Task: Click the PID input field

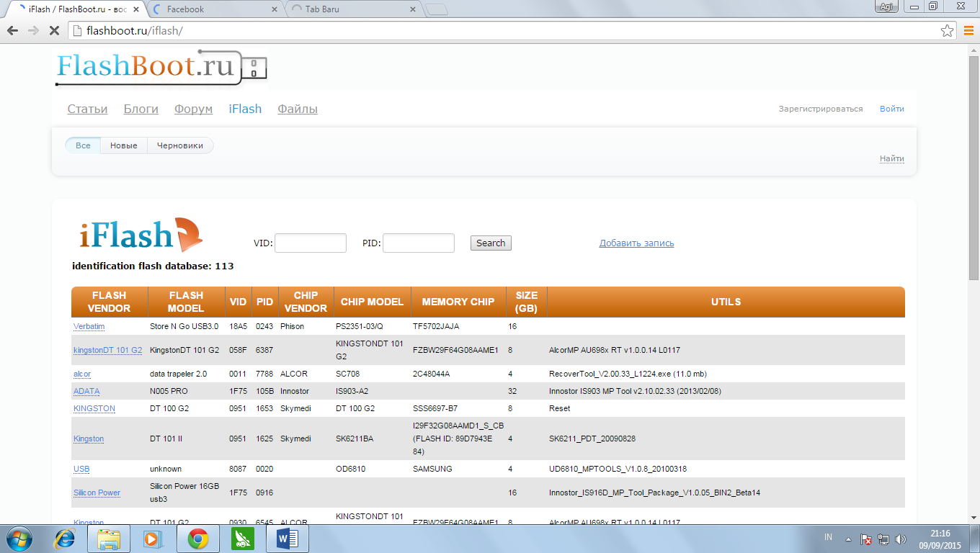Action: 419,243
